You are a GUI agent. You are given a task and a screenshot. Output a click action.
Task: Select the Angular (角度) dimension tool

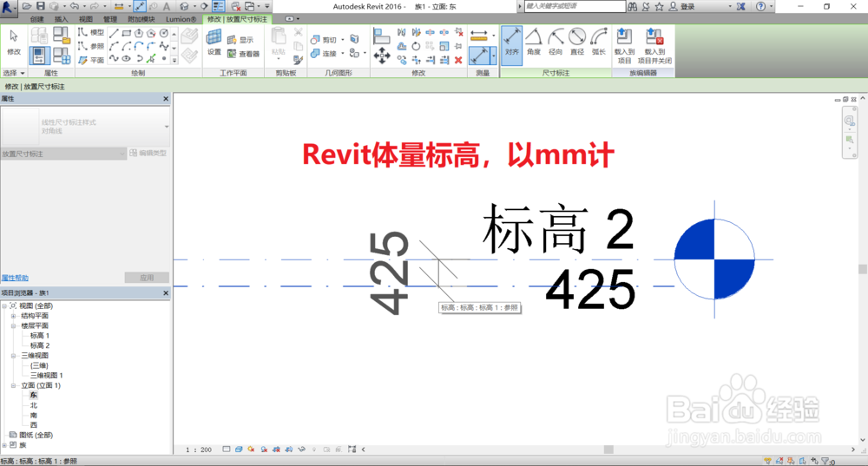click(534, 42)
